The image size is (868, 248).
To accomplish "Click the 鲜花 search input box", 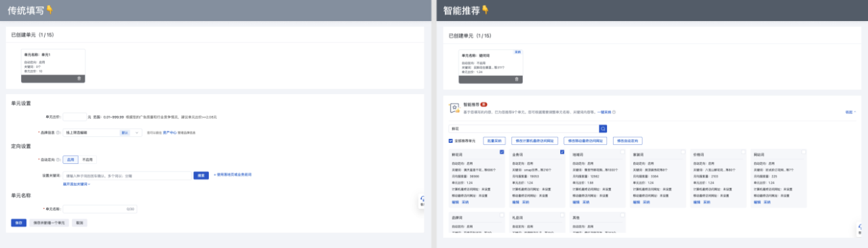I will tap(524, 128).
